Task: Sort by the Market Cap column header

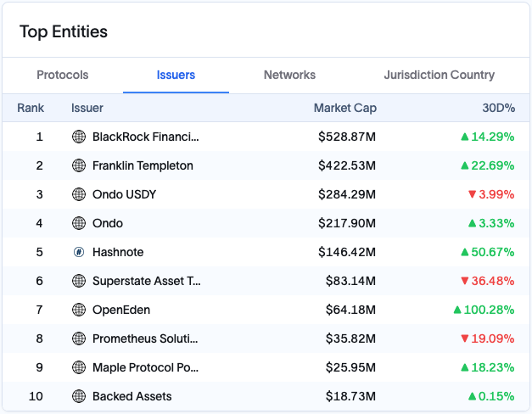Action: pos(345,108)
